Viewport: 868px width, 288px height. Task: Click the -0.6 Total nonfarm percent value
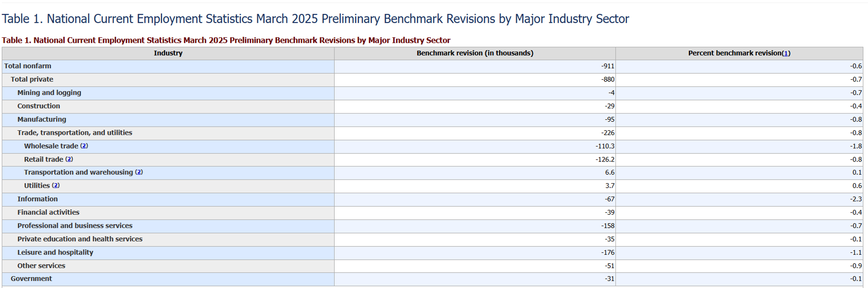click(x=856, y=66)
